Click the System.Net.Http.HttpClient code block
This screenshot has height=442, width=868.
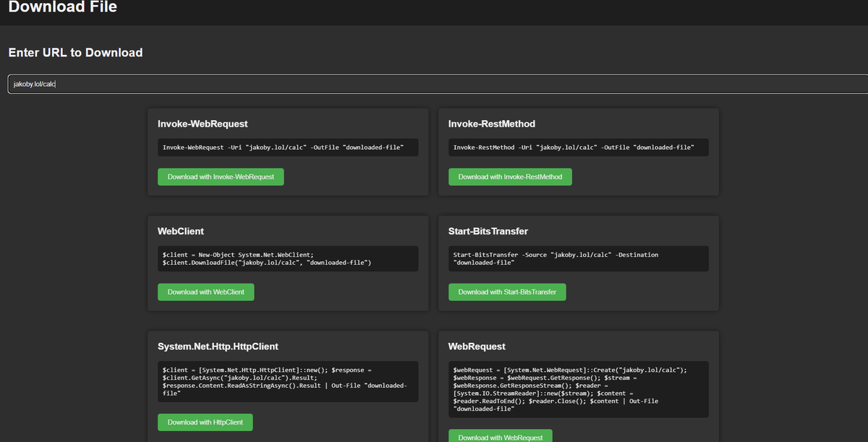pos(288,381)
